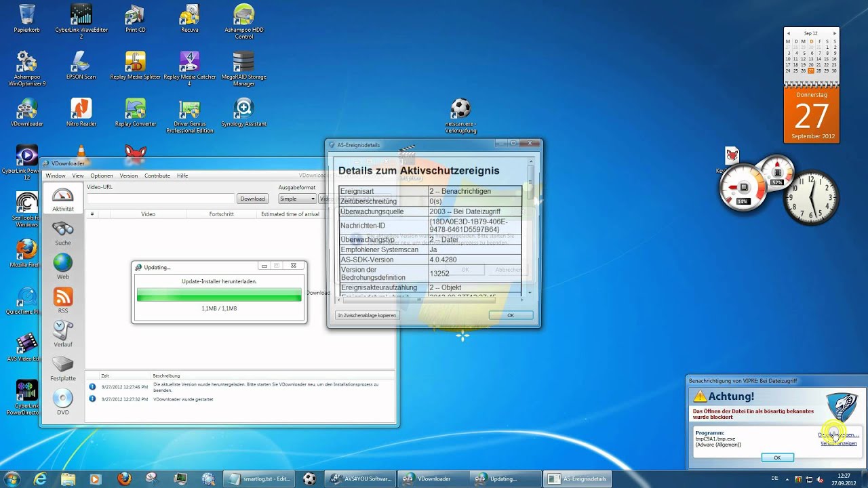
Task: Select the MegaRAID Storage Manager desktop icon
Action: point(244,68)
